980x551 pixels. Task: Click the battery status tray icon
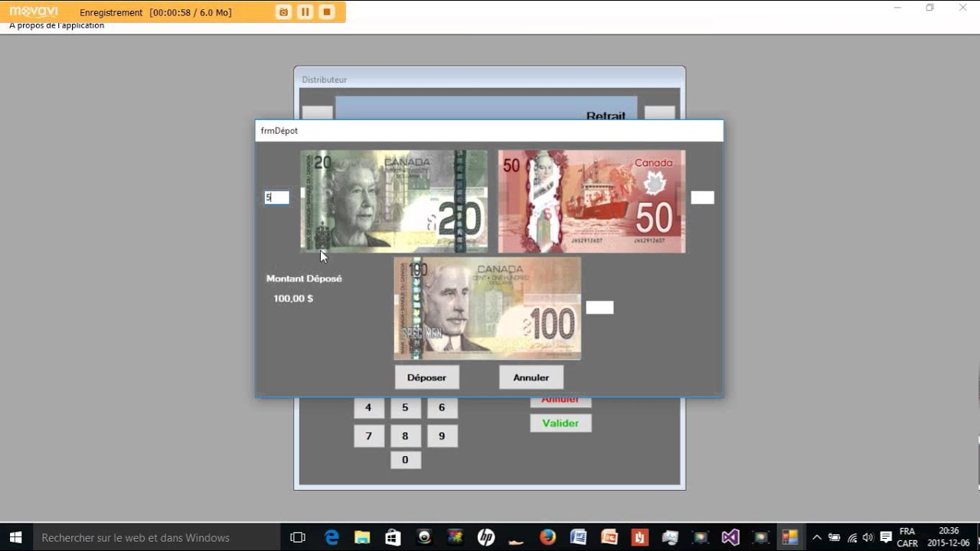[x=835, y=537]
